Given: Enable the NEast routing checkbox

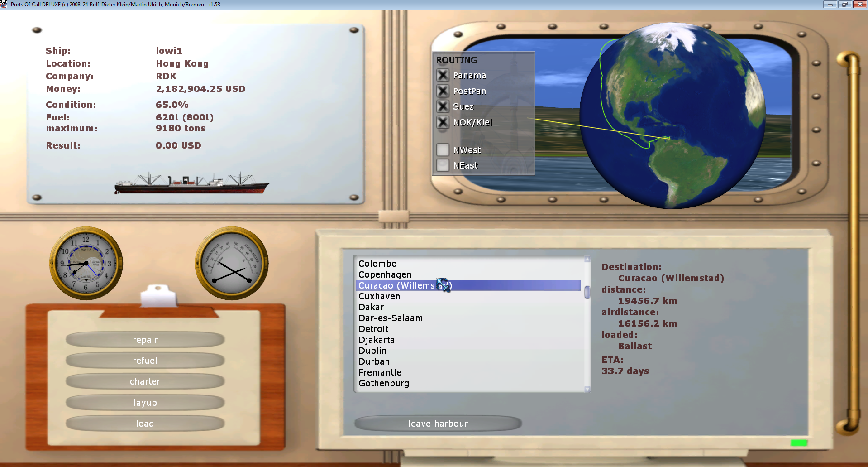Looking at the screenshot, I should coord(443,165).
